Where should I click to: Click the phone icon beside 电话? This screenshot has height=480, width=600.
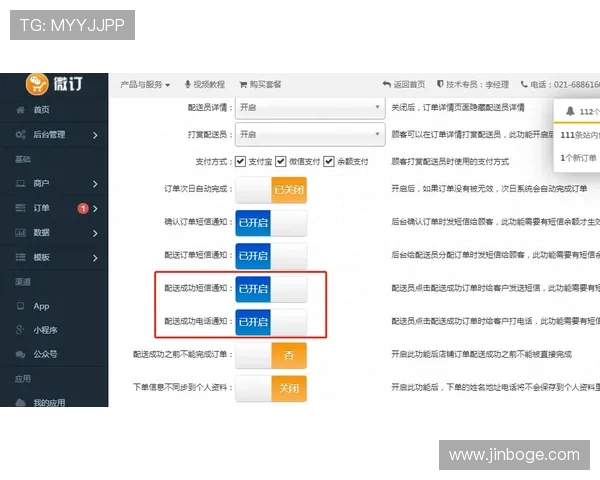(x=524, y=84)
